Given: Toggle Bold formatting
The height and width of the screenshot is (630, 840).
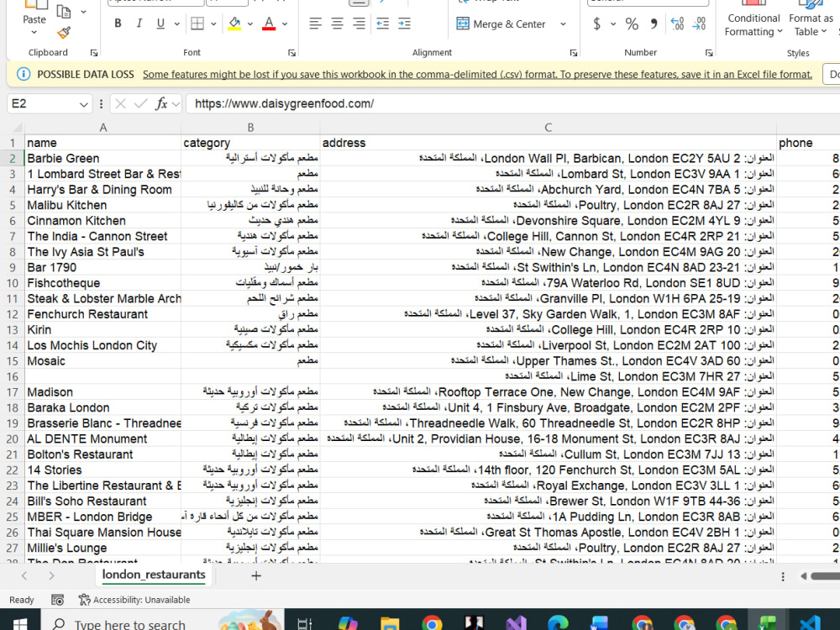Looking at the screenshot, I should 118,24.
